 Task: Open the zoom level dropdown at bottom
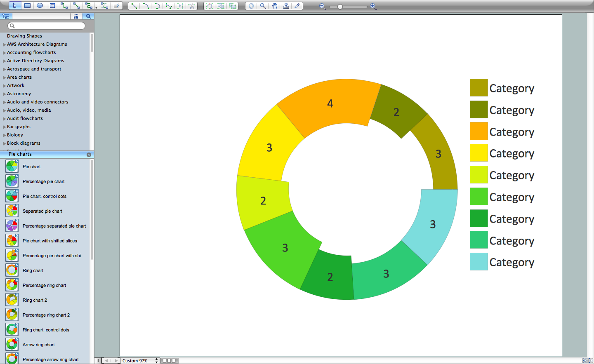click(140, 360)
